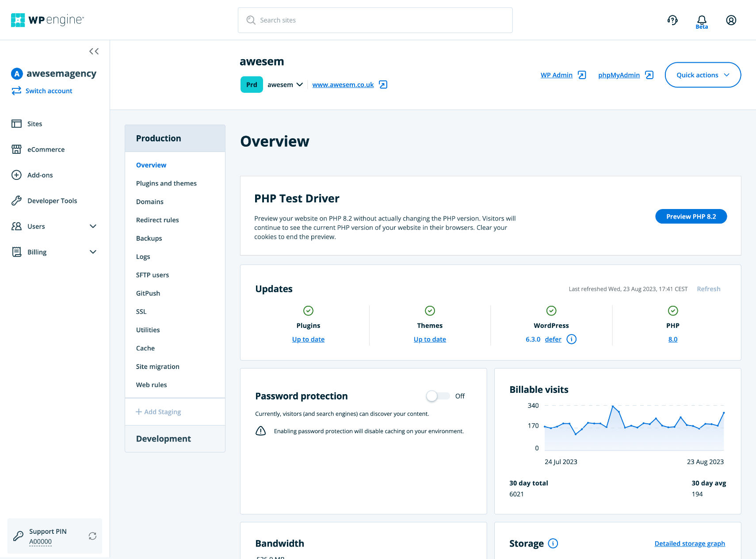Open the help support headset icon

click(672, 20)
